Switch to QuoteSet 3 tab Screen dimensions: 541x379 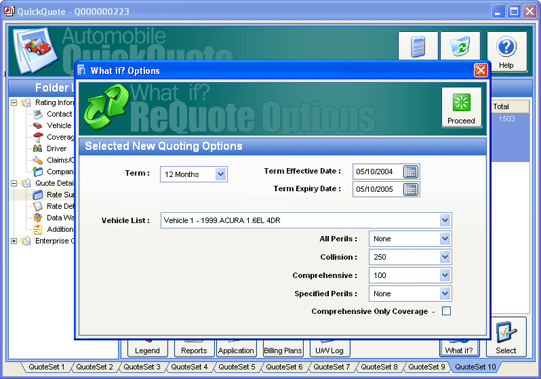coord(142,367)
